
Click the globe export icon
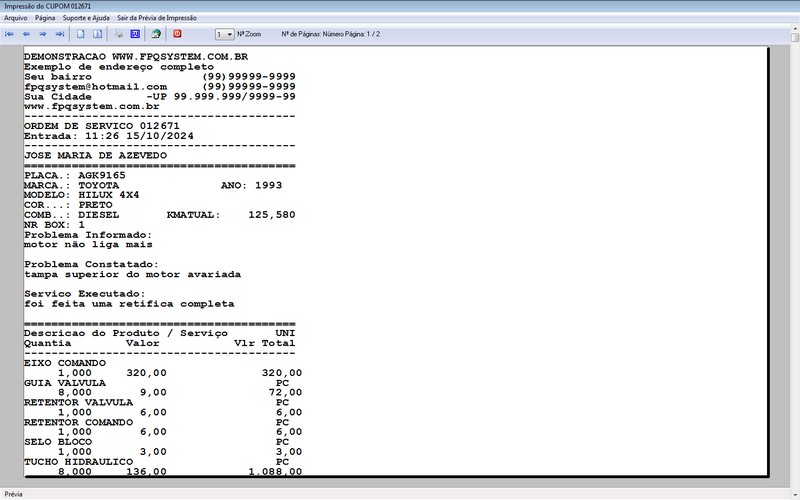(x=156, y=33)
